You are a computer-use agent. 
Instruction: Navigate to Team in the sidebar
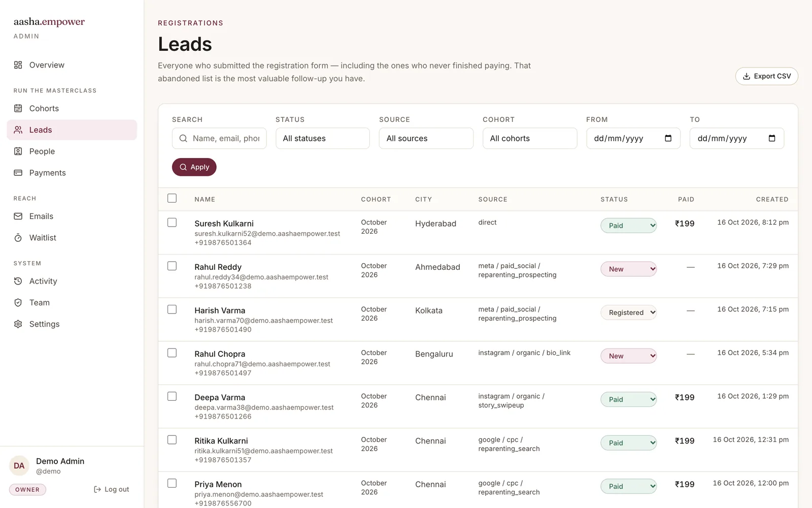72,303
